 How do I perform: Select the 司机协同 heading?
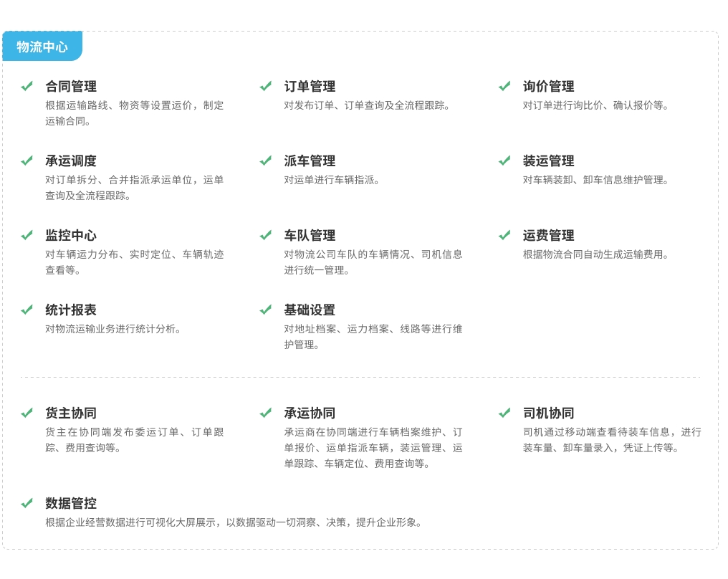point(548,413)
